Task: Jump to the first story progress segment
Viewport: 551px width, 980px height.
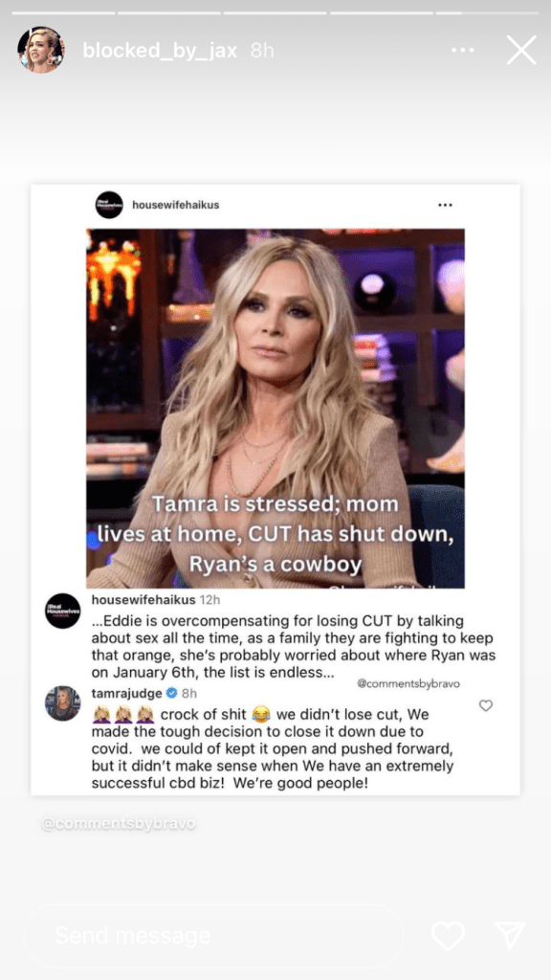Action: tap(63, 12)
